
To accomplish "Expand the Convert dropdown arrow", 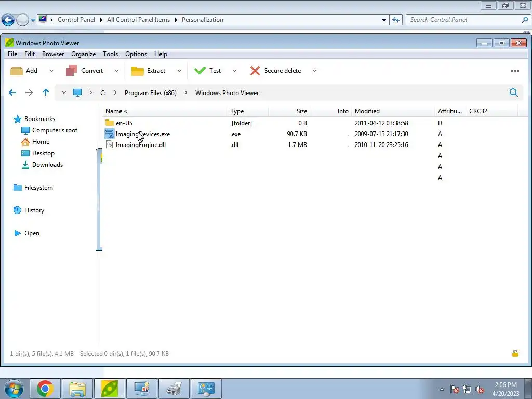I will coord(117,71).
